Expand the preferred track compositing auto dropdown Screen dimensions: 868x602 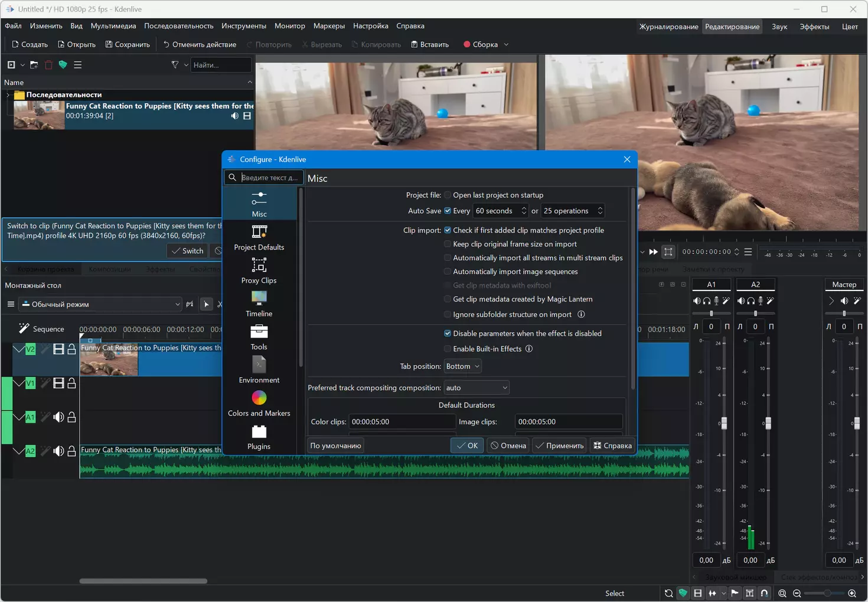tap(477, 388)
